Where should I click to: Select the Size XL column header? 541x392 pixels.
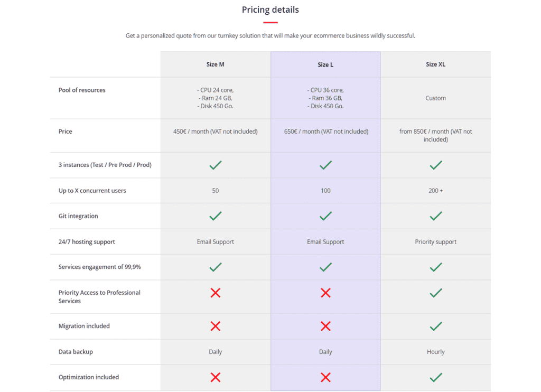point(435,64)
